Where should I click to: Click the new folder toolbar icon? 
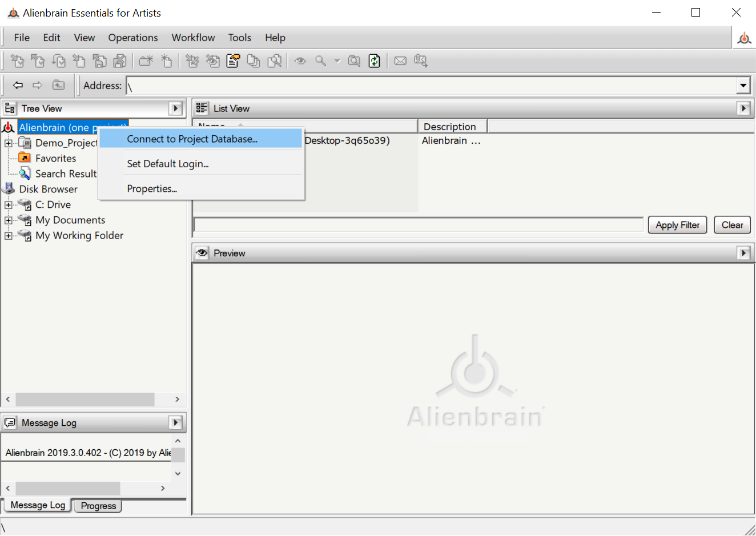(146, 61)
